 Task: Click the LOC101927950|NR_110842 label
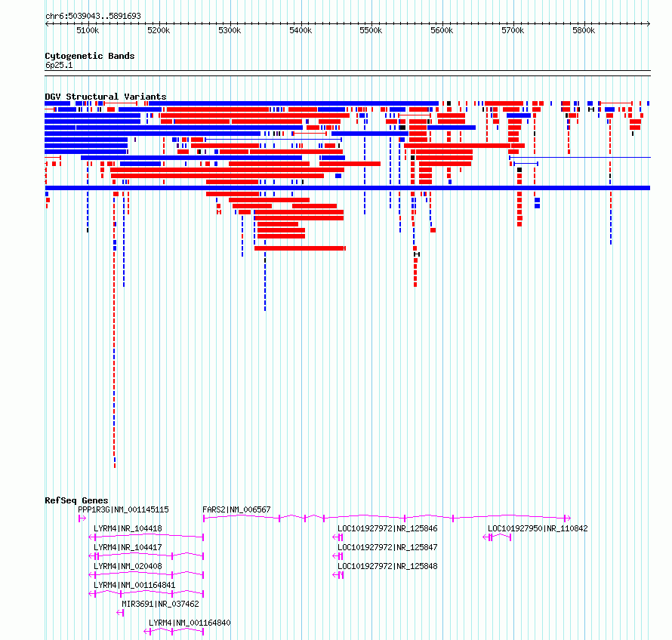pyautogui.click(x=538, y=528)
